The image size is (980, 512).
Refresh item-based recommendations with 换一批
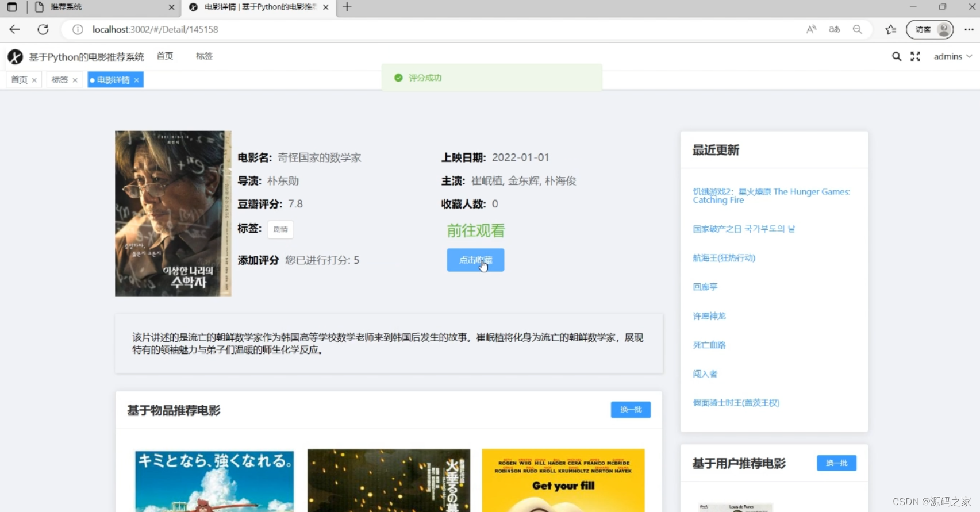[x=631, y=409]
